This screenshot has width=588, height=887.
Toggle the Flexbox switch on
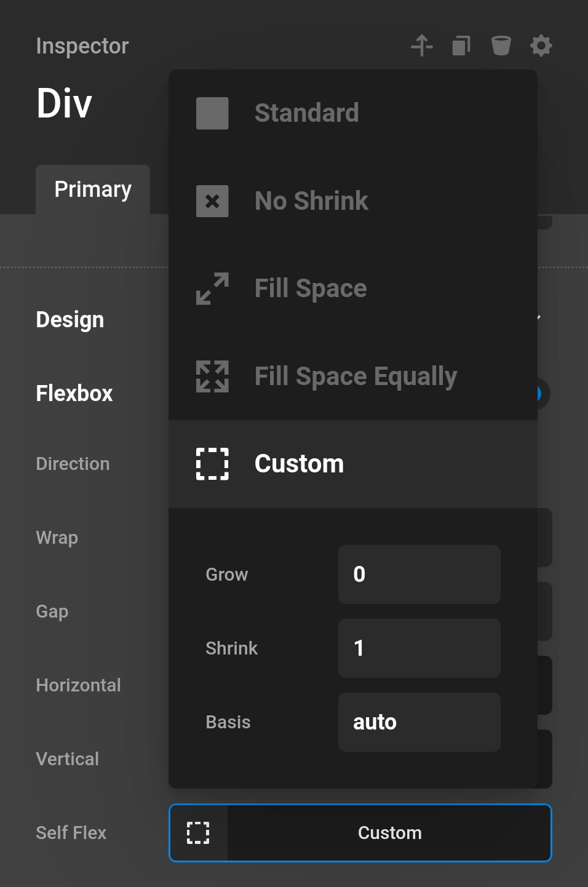click(x=540, y=394)
